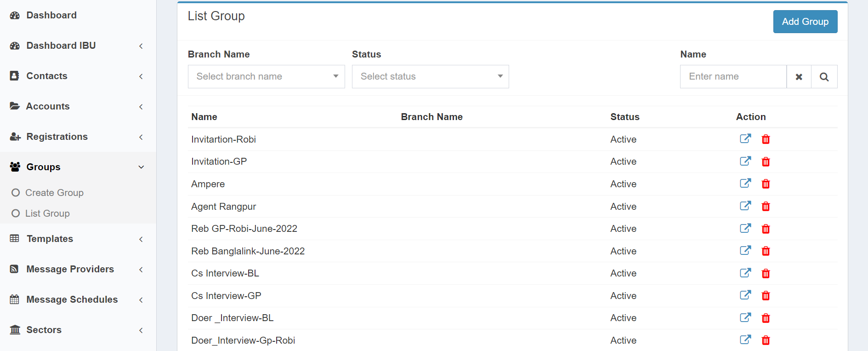The height and width of the screenshot is (351, 868).
Task: Expand the Message Schedules chevron
Action: [141, 300]
